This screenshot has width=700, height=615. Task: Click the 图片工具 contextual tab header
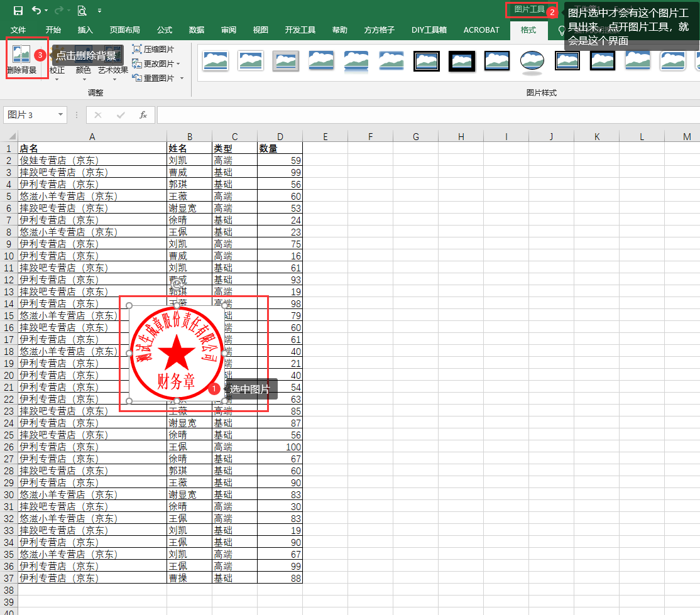point(529,9)
